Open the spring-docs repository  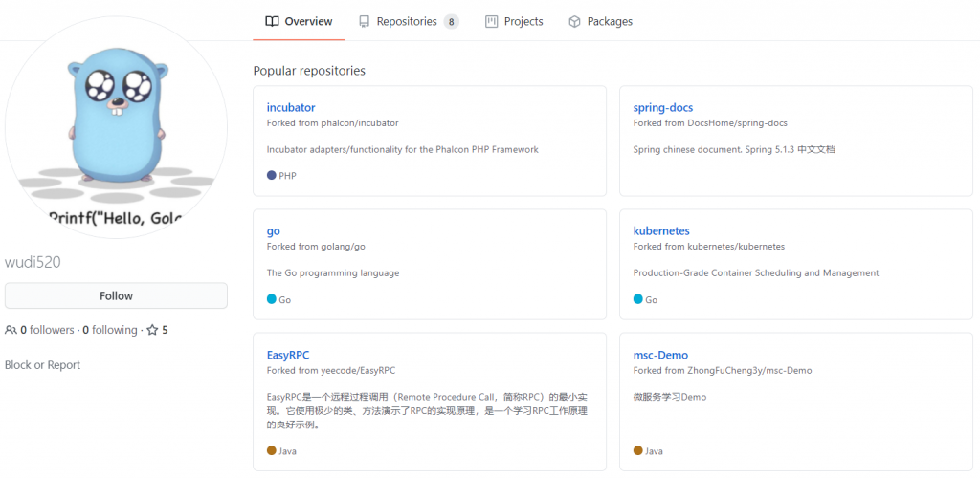662,107
